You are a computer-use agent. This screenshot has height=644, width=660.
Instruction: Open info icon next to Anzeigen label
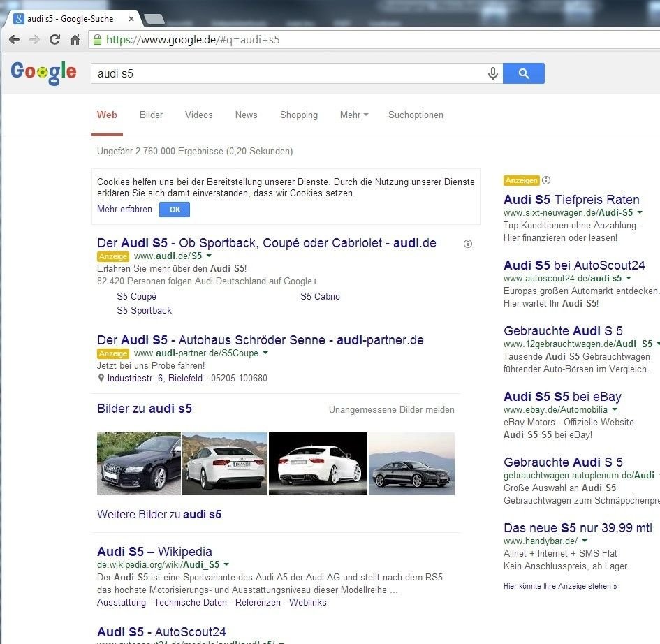[546, 180]
